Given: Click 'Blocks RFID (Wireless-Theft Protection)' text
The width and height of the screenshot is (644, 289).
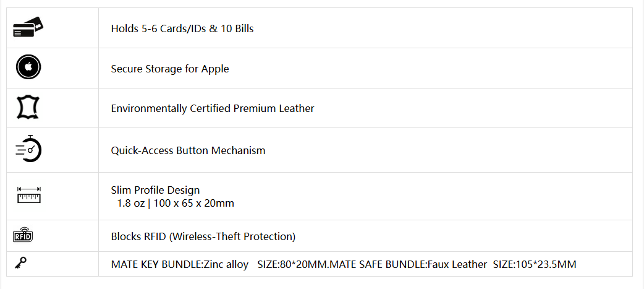Looking at the screenshot, I should 203,236.
